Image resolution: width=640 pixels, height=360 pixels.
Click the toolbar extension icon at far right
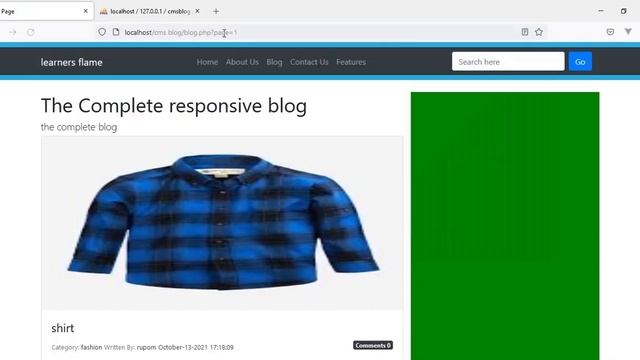pos(628,31)
